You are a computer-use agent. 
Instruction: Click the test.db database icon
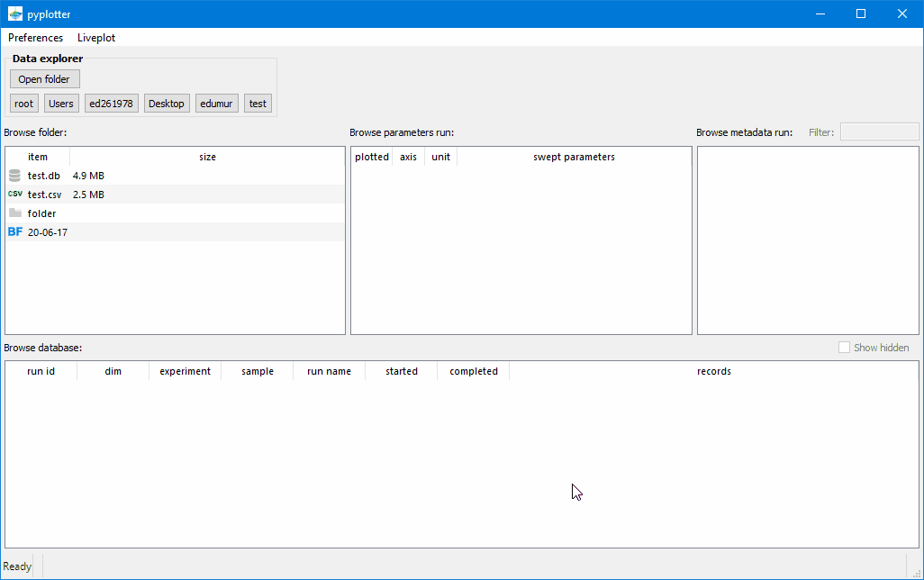pos(14,175)
